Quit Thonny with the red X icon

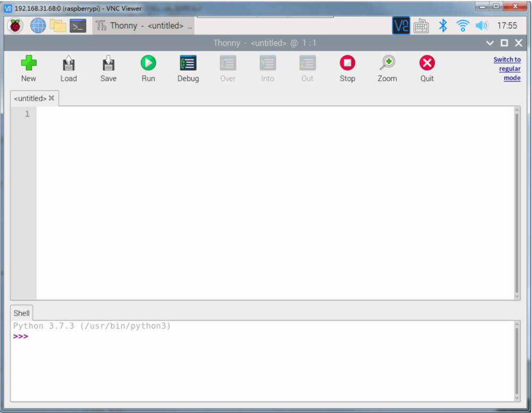pos(427,63)
